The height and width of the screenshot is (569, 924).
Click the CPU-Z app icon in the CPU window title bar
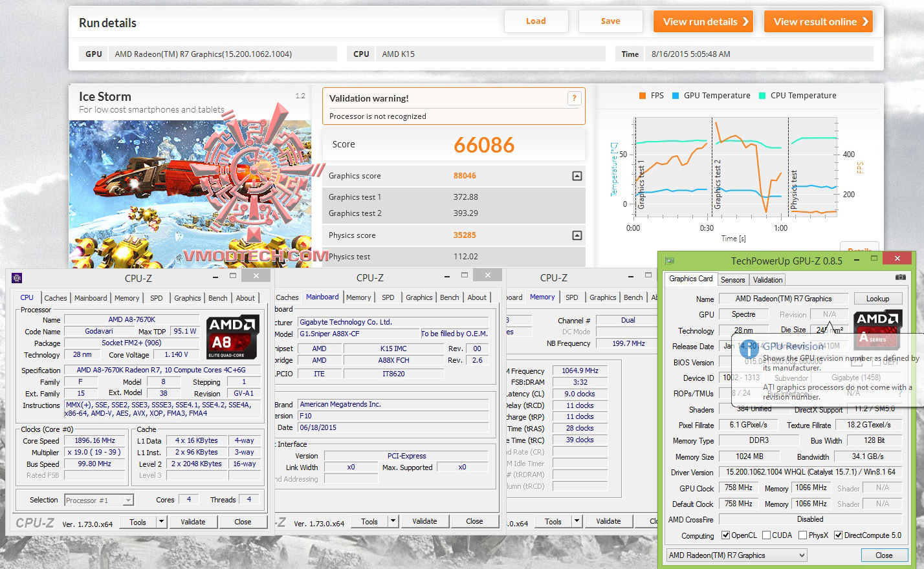point(17,278)
